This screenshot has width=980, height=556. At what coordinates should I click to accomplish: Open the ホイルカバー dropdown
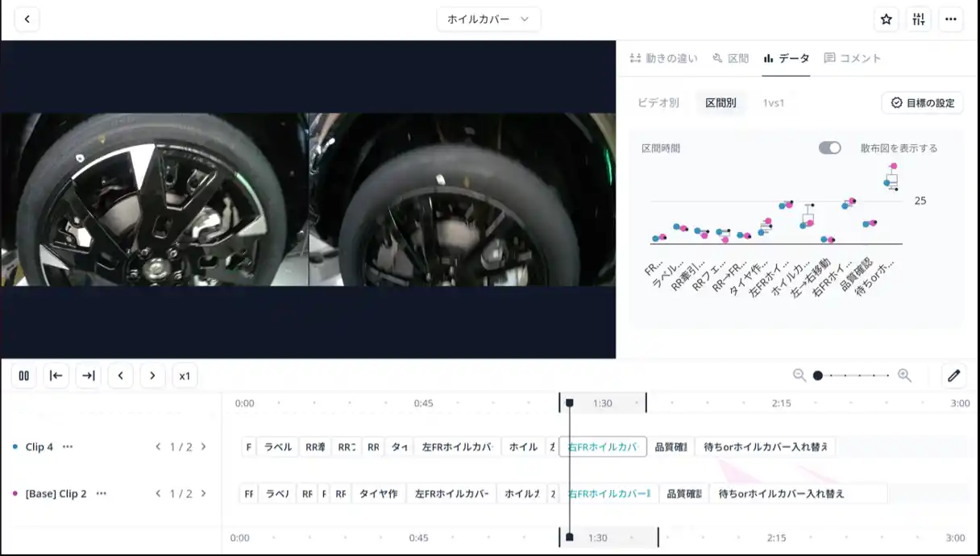tap(488, 19)
